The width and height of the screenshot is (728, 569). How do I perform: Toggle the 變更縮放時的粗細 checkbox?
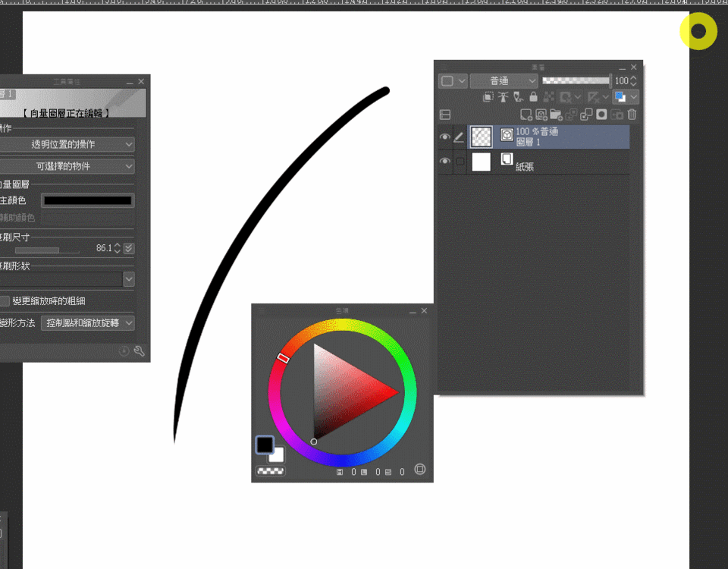pos(5,301)
